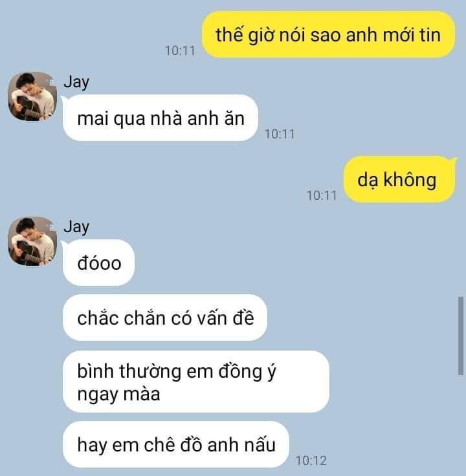
Task: Tap the 10:11 timestamp after "mai qua nhà anh ăn"
Action: coord(280,134)
